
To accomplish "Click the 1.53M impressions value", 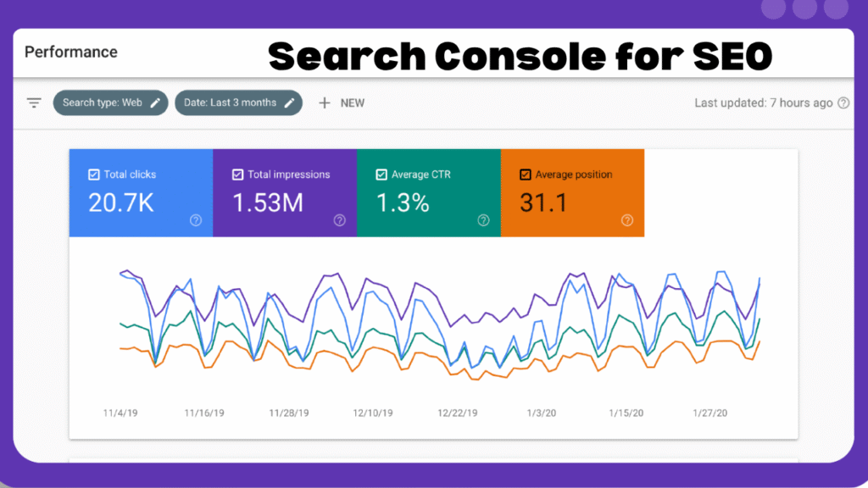I will point(267,203).
